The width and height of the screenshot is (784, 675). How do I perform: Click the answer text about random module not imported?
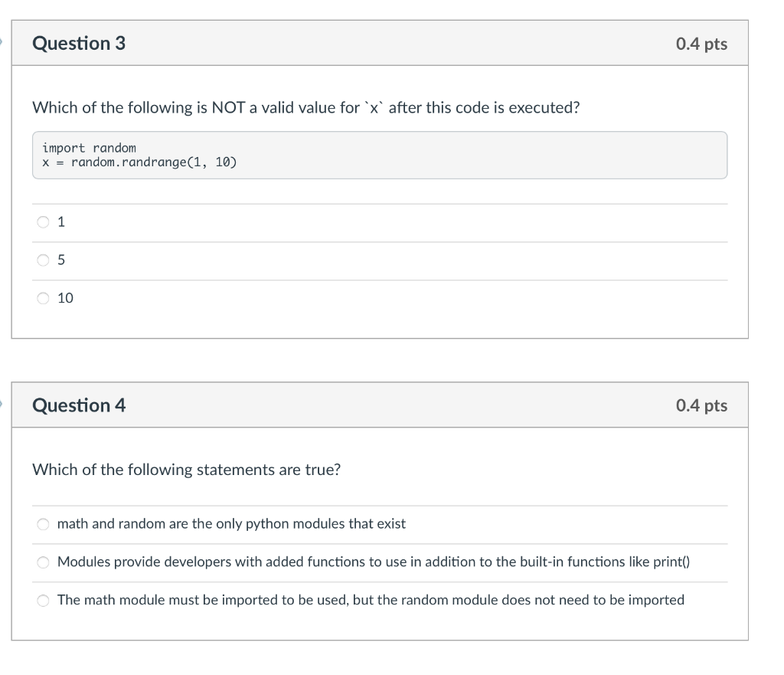pos(371,600)
